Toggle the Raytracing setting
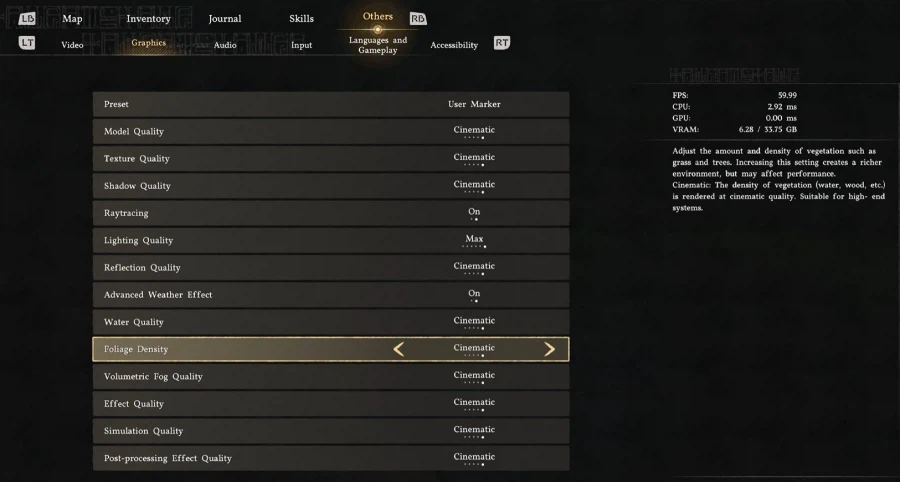Screen dimensions: 900x482 point(474,213)
